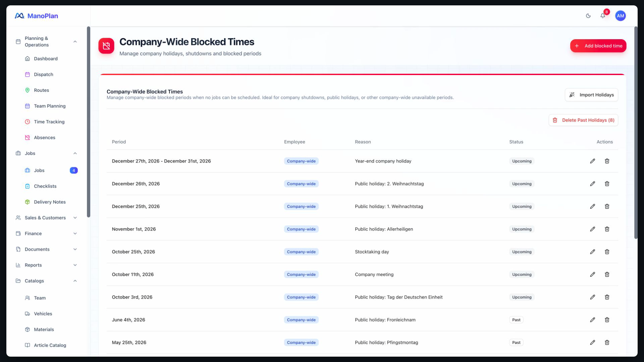Delete the Company meeting entry
Screen dimensions: 644x362
607,275
